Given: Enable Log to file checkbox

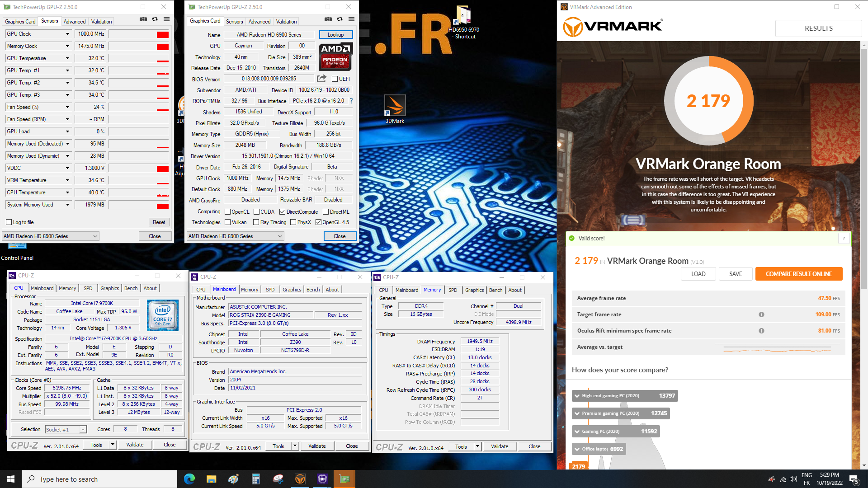Looking at the screenshot, I should tap(9, 222).
